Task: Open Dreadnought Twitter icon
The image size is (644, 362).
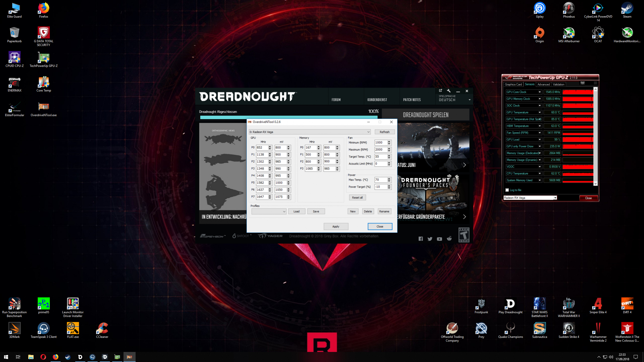Action: pos(430,239)
